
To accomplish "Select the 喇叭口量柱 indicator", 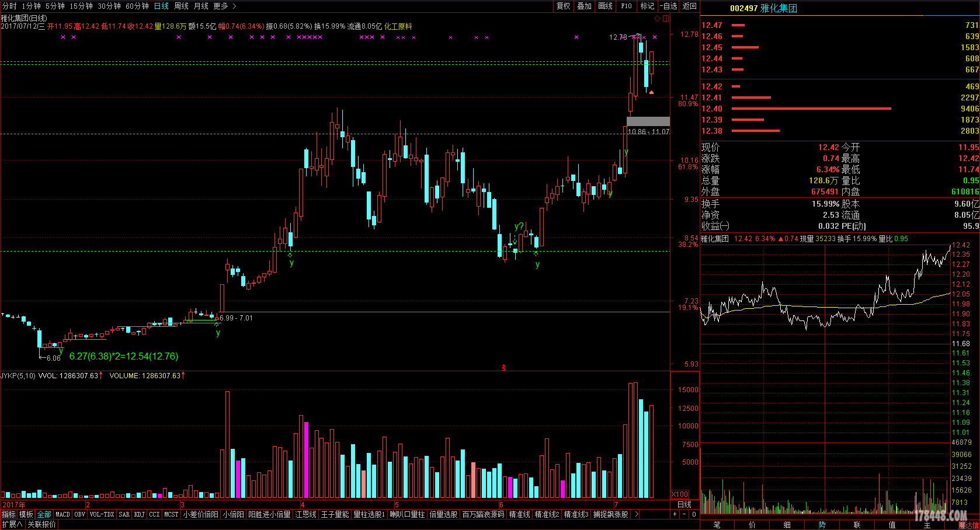I will [x=407, y=514].
